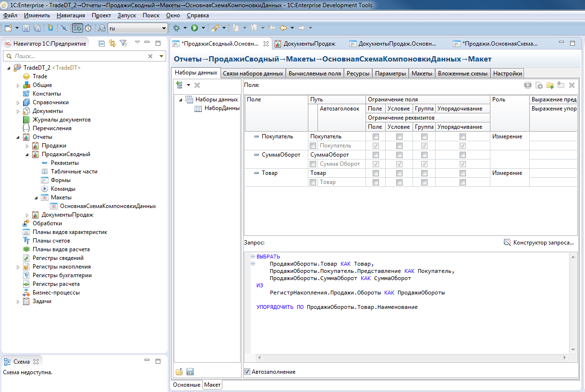Viewport: 585px width, 392px height.
Task: Click the Navigator filter funnel icon
Action: coord(123,43)
